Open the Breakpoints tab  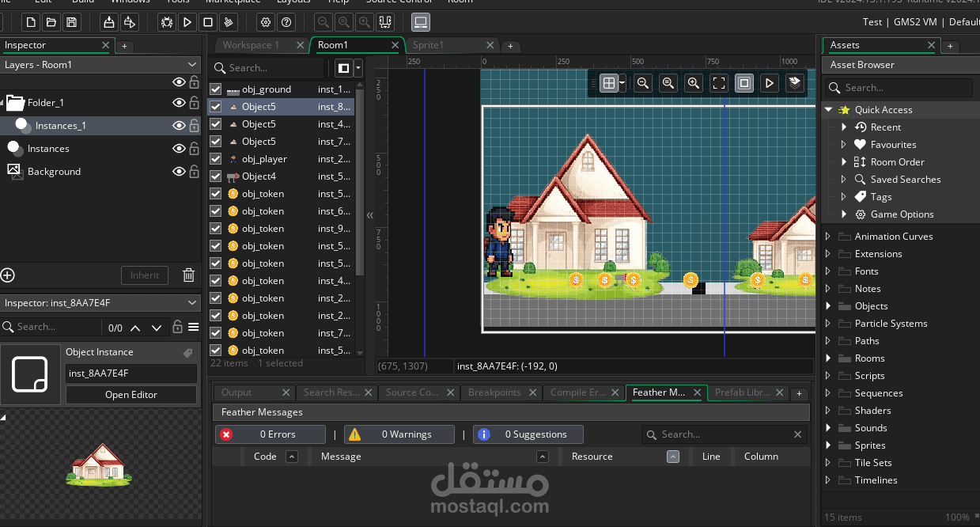(494, 392)
